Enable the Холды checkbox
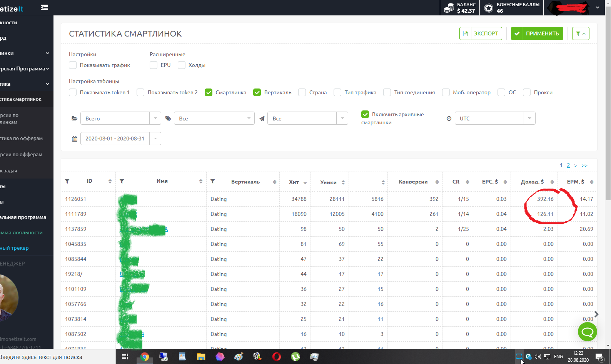Viewport: 611px width, 364px height. (x=182, y=65)
